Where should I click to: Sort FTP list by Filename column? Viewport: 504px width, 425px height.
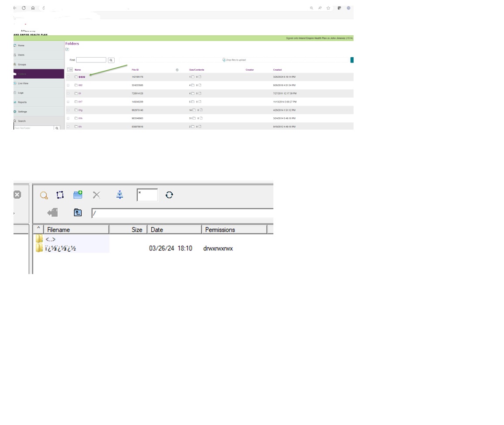click(76, 230)
